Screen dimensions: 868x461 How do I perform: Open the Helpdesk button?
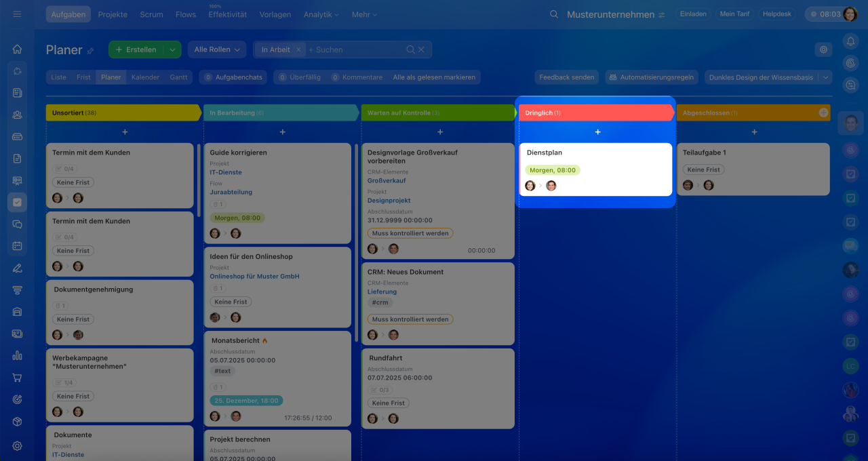777,14
